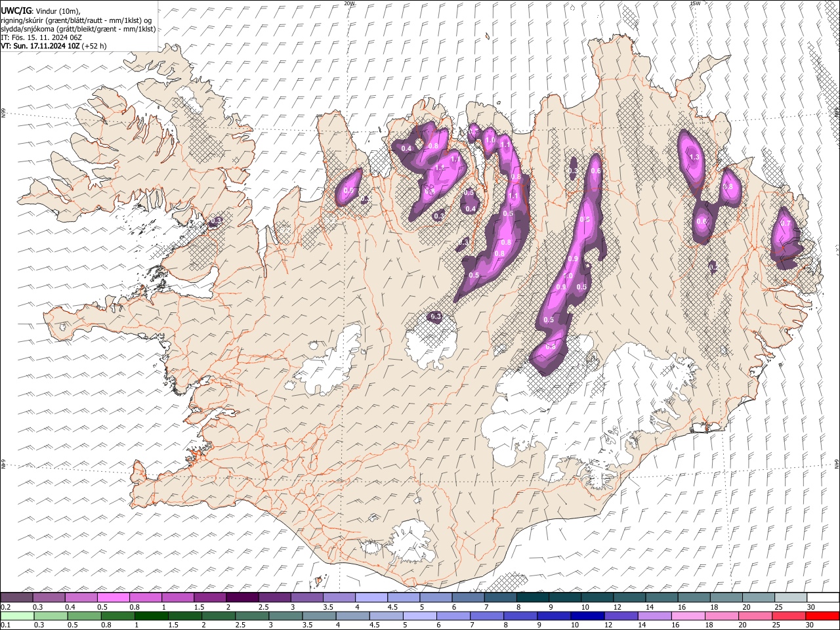The image size is (840, 630).
Task: Click the 1.3 snowfall value on the map
Action: (x=695, y=157)
